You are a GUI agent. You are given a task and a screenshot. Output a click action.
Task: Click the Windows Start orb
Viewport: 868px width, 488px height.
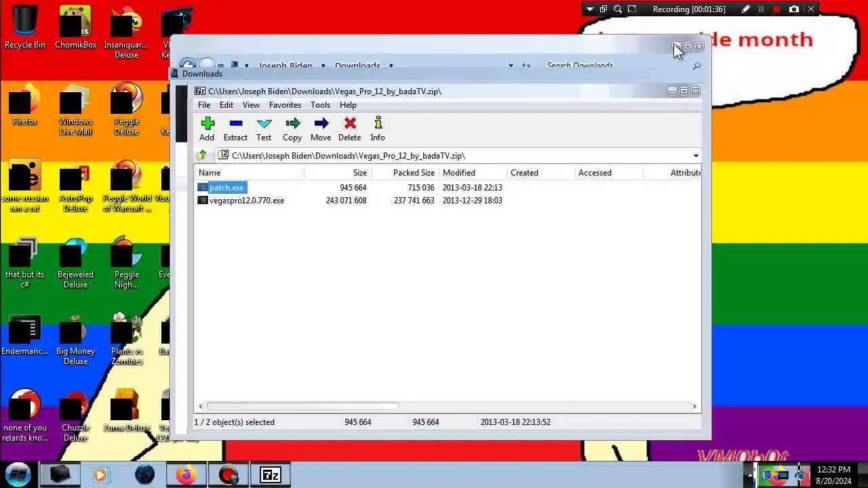[18, 474]
